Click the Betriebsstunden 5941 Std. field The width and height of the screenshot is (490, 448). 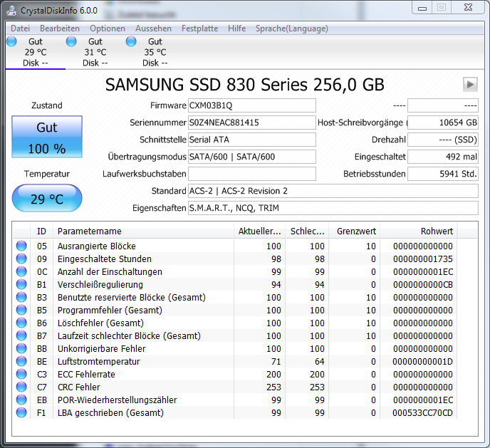point(443,174)
